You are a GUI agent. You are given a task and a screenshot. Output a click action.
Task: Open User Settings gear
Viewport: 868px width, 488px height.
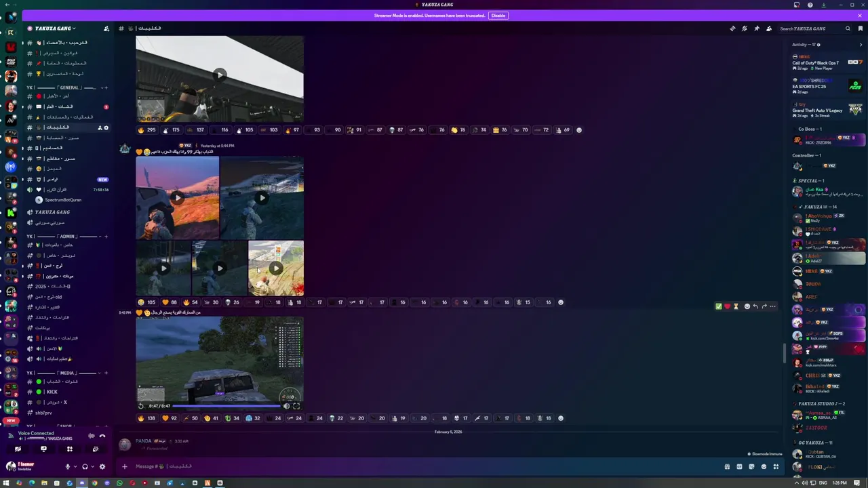[x=102, y=466]
